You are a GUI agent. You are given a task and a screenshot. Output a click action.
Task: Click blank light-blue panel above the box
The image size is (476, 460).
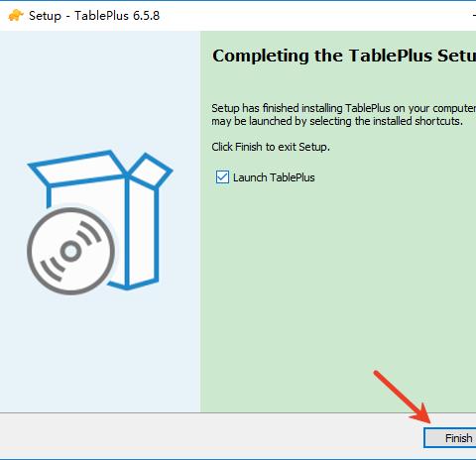(100, 89)
